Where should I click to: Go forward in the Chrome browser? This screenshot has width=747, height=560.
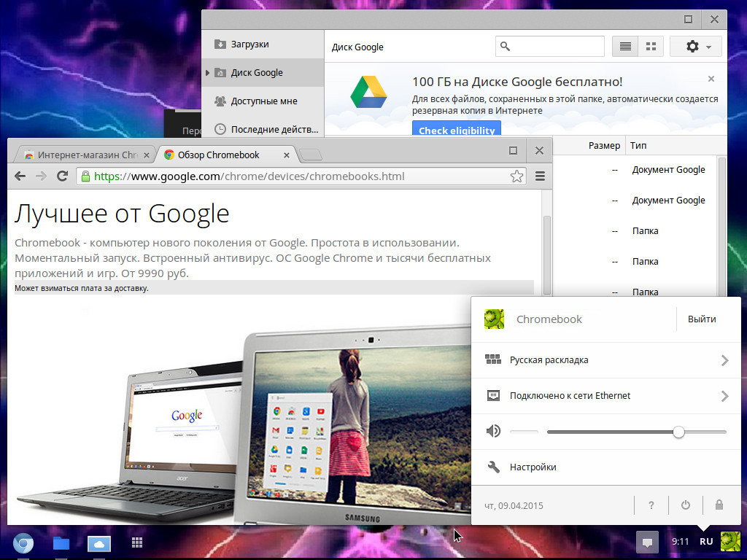click(x=41, y=176)
